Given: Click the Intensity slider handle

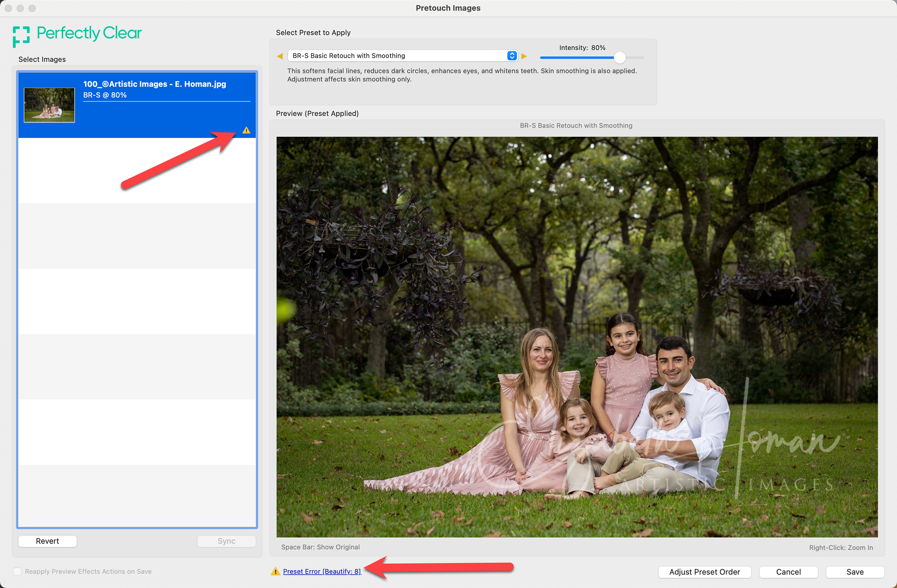Looking at the screenshot, I should [x=619, y=58].
